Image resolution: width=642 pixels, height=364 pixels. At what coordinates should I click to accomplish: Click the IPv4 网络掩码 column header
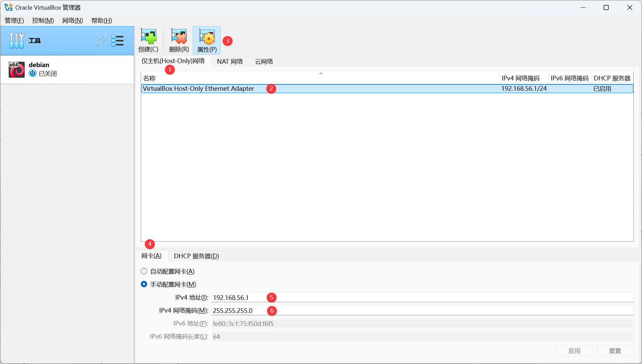click(524, 78)
